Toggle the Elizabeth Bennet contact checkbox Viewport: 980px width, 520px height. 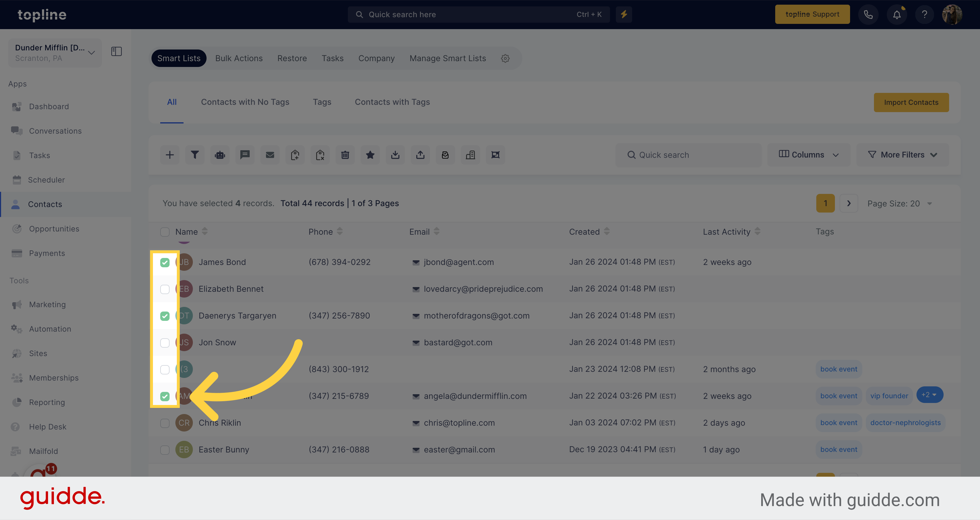pyautogui.click(x=165, y=289)
